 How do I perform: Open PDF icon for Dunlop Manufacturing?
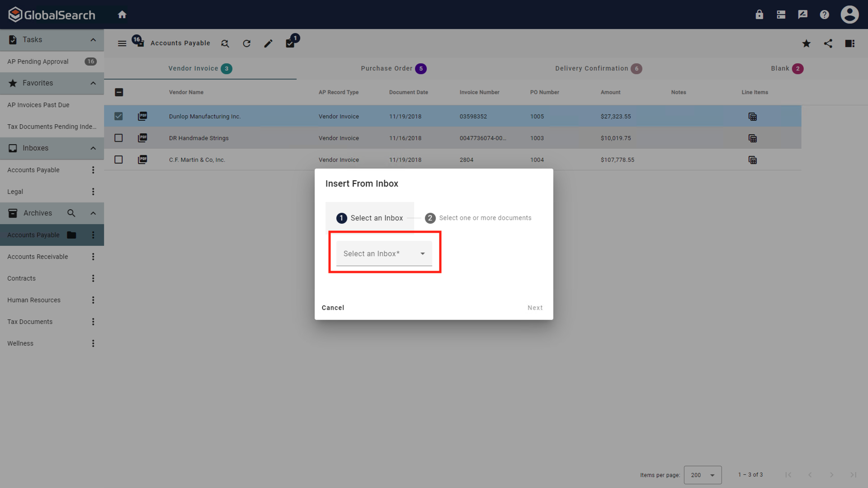142,116
